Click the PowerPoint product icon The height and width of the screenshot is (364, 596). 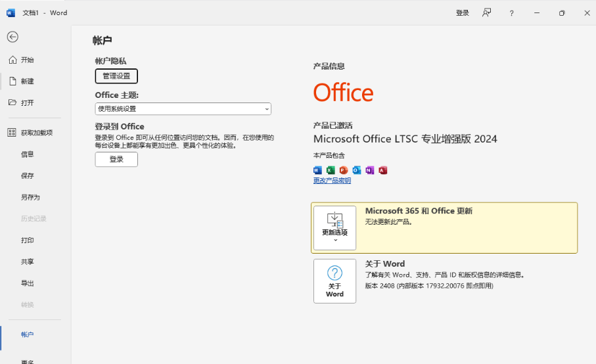[344, 170]
